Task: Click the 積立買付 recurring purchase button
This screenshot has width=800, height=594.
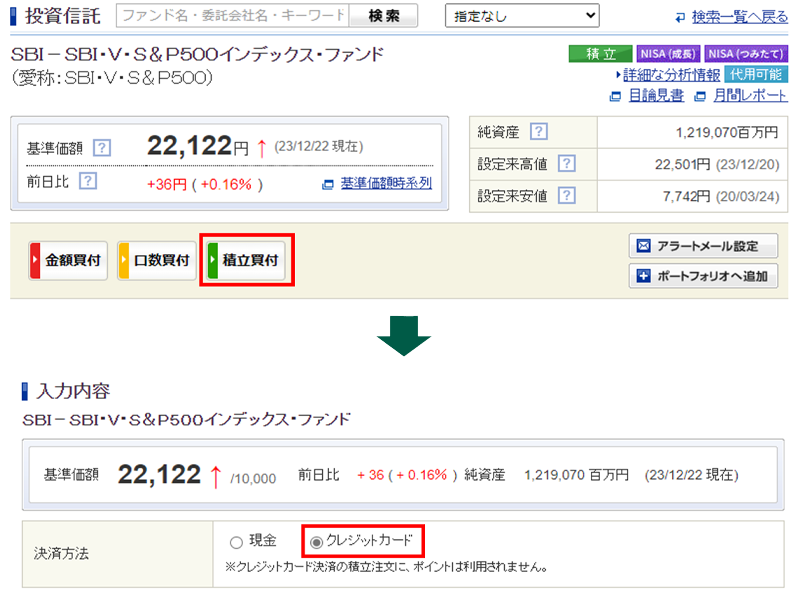Action: (x=246, y=260)
